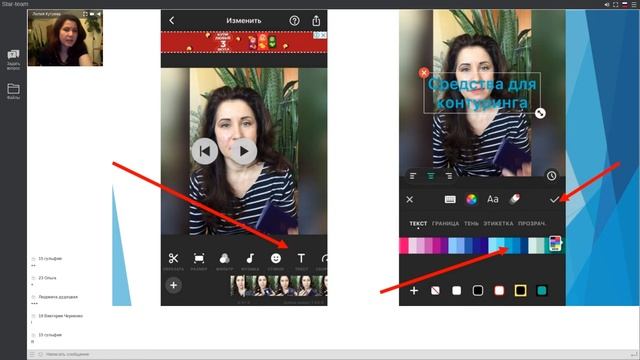The image size is (640, 360).
Task: Switch to the ЭТИКЕТКА tab
Action: tap(498, 224)
